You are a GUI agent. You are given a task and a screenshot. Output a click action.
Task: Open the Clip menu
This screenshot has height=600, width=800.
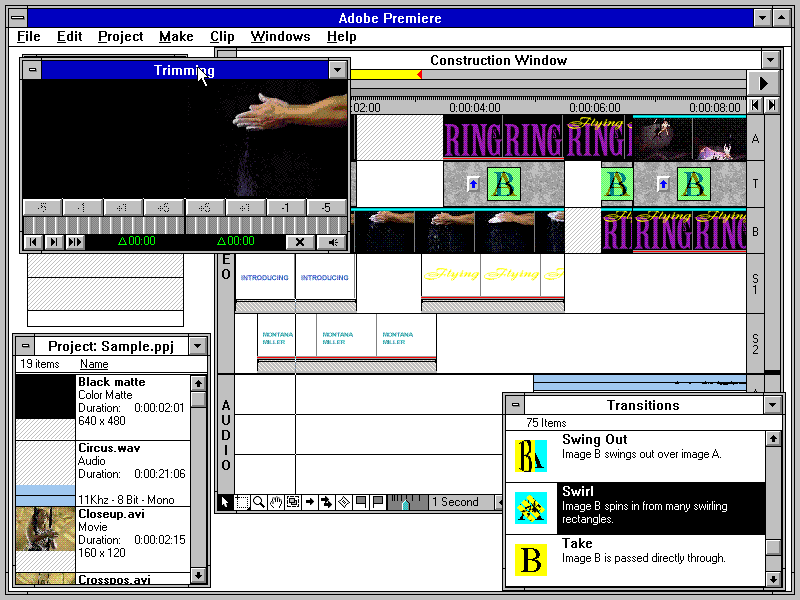[x=222, y=37]
